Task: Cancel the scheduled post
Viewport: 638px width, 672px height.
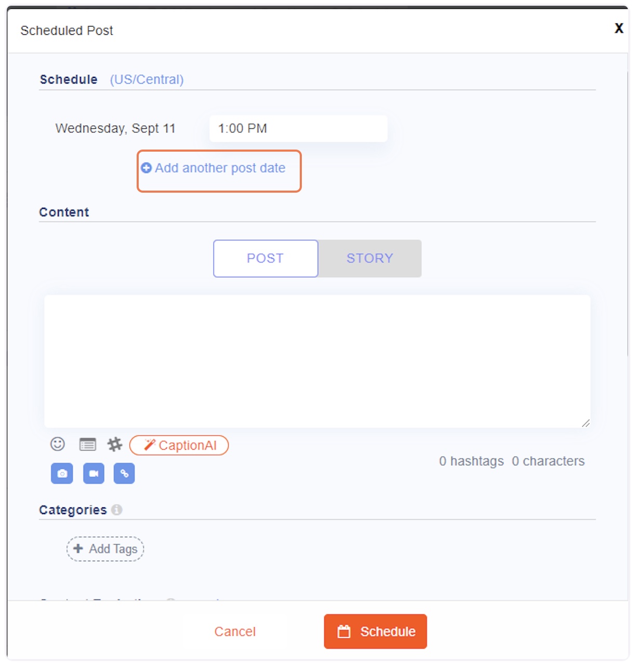Action: (235, 631)
